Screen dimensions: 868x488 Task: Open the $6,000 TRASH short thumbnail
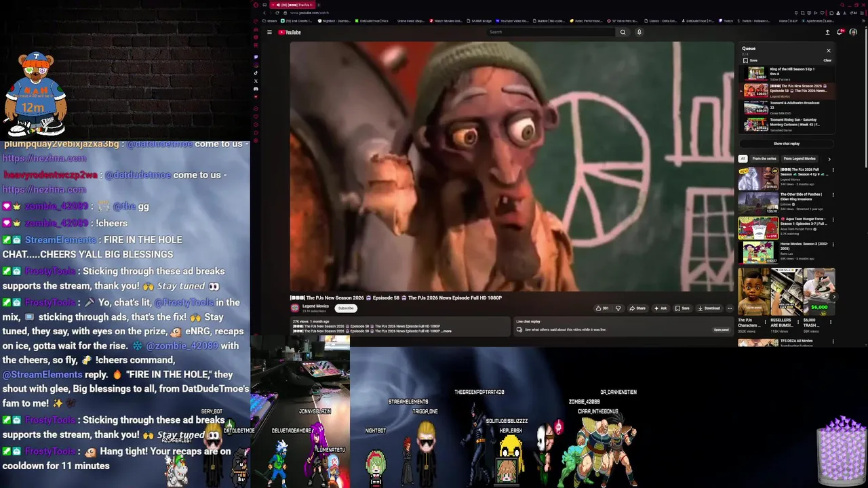819,291
